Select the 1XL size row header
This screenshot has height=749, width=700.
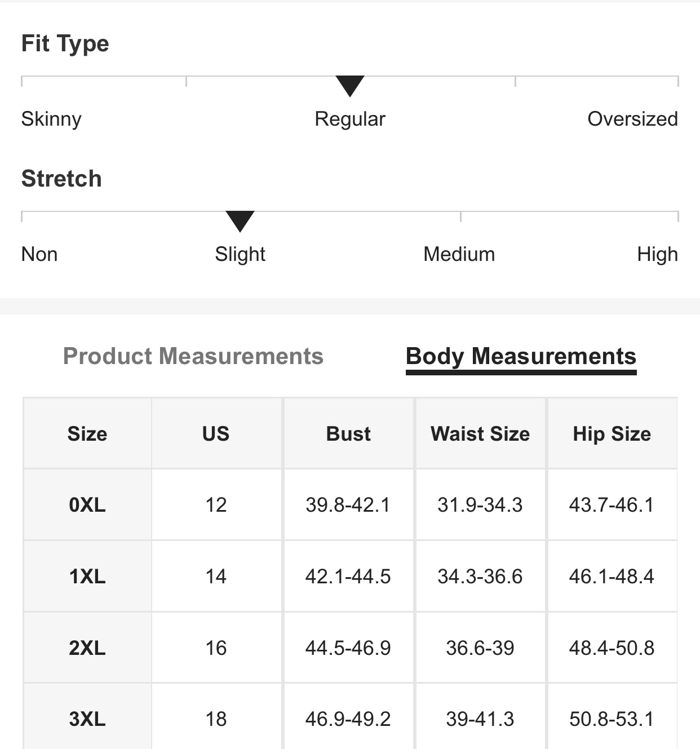point(87,576)
